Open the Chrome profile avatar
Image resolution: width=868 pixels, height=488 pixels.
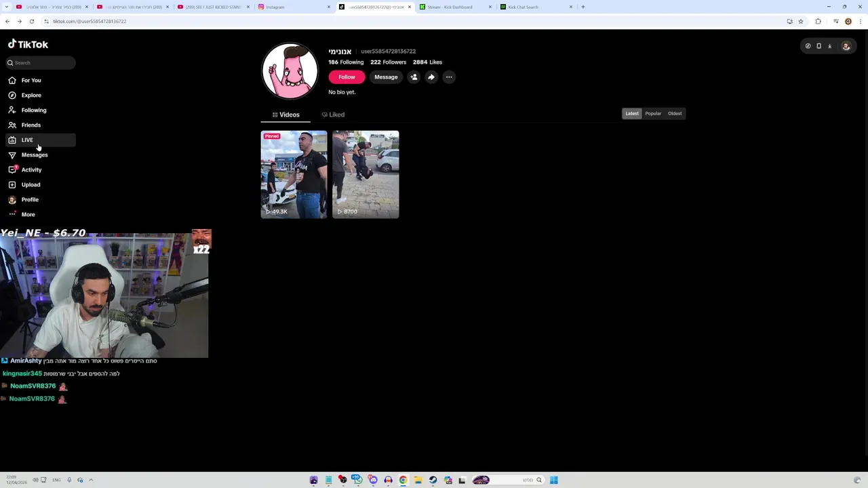pos(848,21)
